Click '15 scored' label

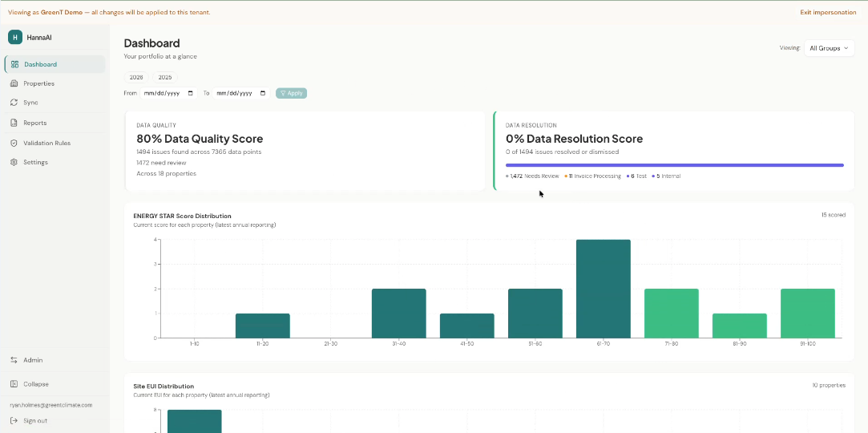click(x=833, y=215)
